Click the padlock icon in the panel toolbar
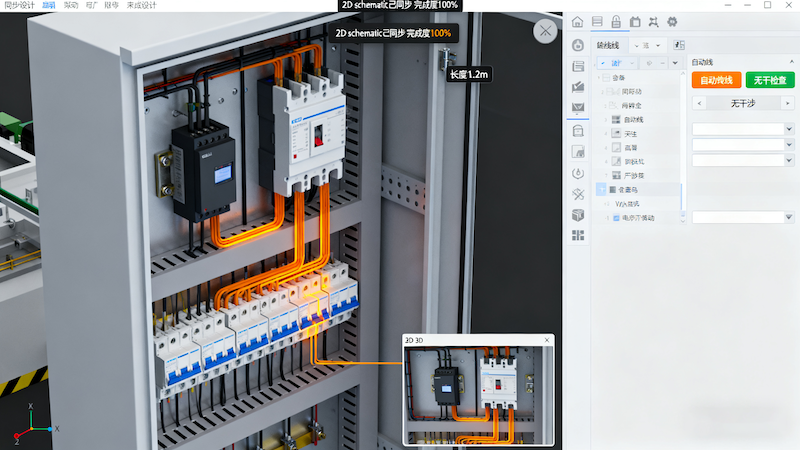The image size is (800, 450). pyautogui.click(x=616, y=22)
